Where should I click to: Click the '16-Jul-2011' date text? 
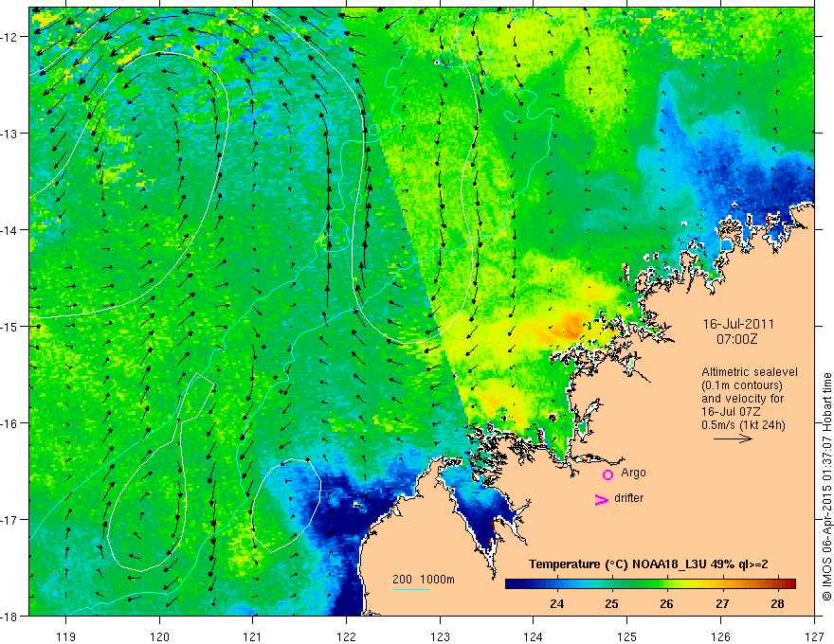pyautogui.click(x=738, y=324)
